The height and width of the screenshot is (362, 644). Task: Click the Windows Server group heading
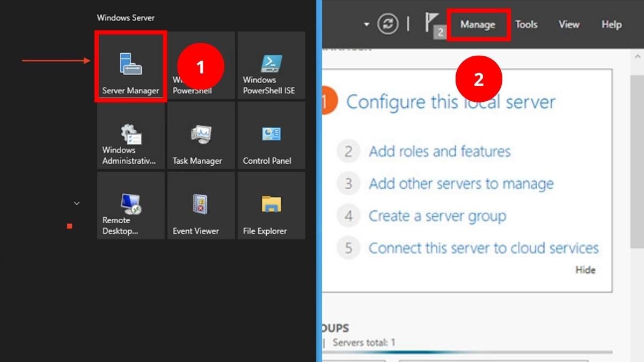(126, 18)
